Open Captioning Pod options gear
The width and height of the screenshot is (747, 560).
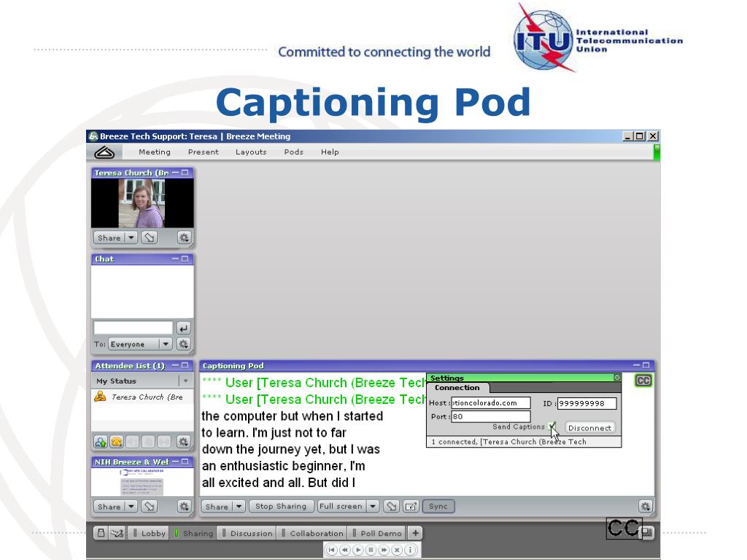tap(645, 506)
